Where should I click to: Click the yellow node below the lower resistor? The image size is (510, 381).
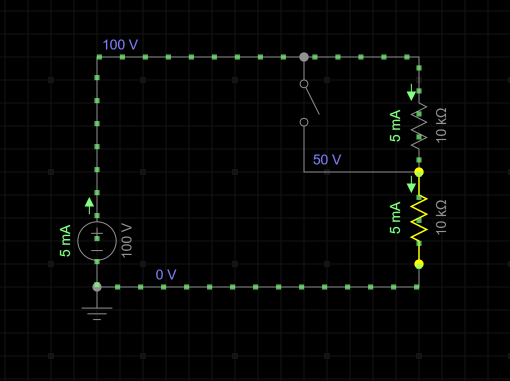tap(419, 264)
